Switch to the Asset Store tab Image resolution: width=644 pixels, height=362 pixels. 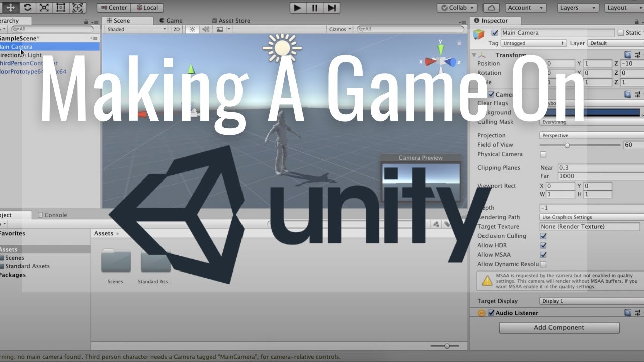coord(230,21)
